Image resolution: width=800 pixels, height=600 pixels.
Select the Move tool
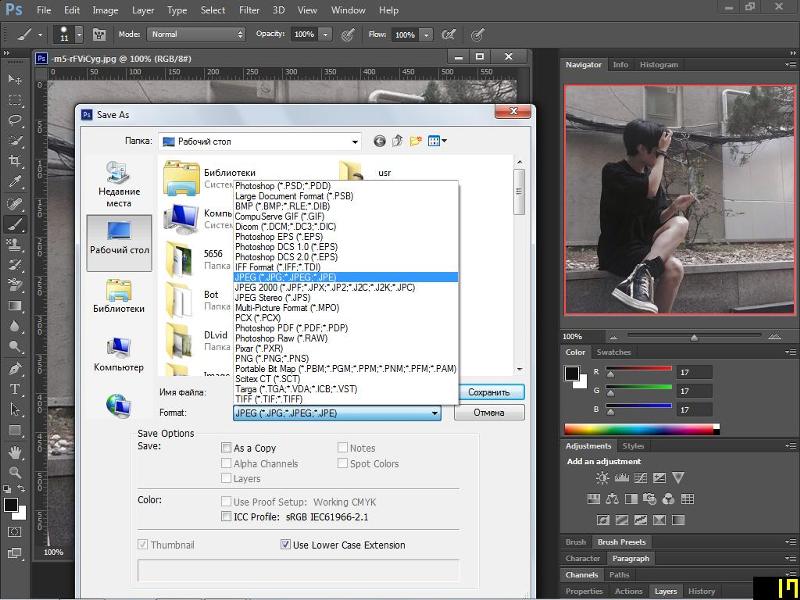click(15, 79)
